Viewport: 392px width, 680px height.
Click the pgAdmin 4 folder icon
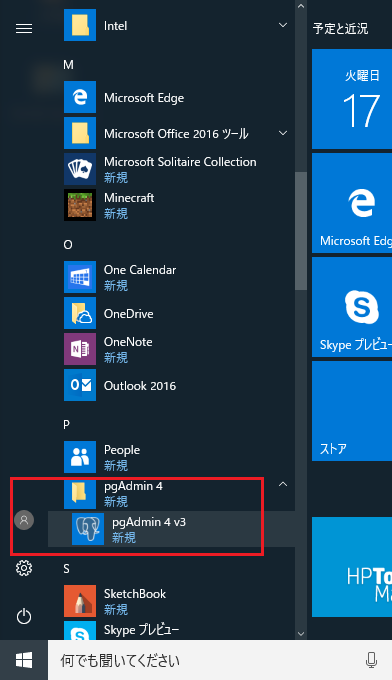click(x=80, y=493)
